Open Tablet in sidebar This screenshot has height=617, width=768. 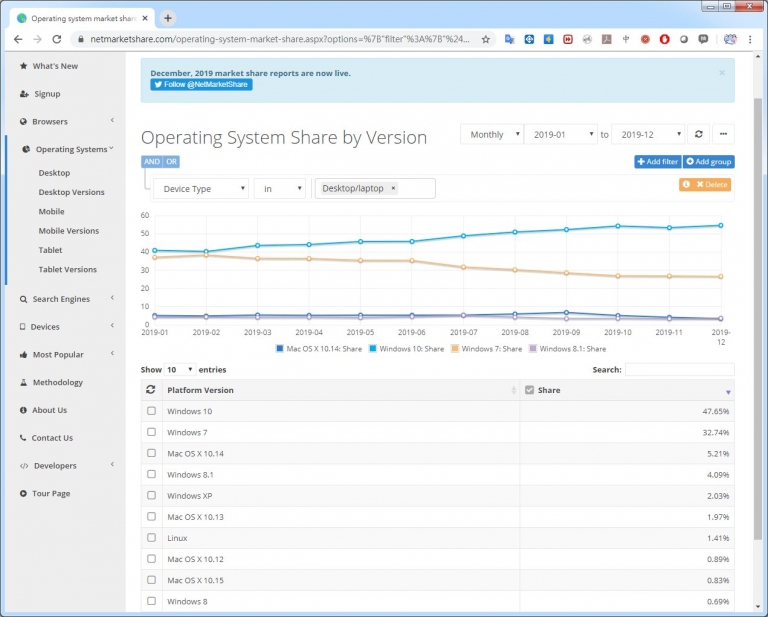point(50,250)
